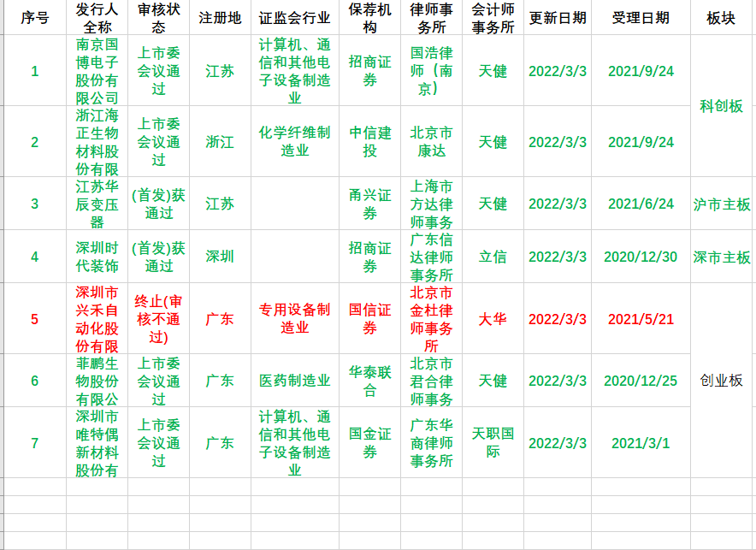The image size is (756, 550).
Task: Select the 2020/12/25 acceptance date cell
Action: click(641, 381)
